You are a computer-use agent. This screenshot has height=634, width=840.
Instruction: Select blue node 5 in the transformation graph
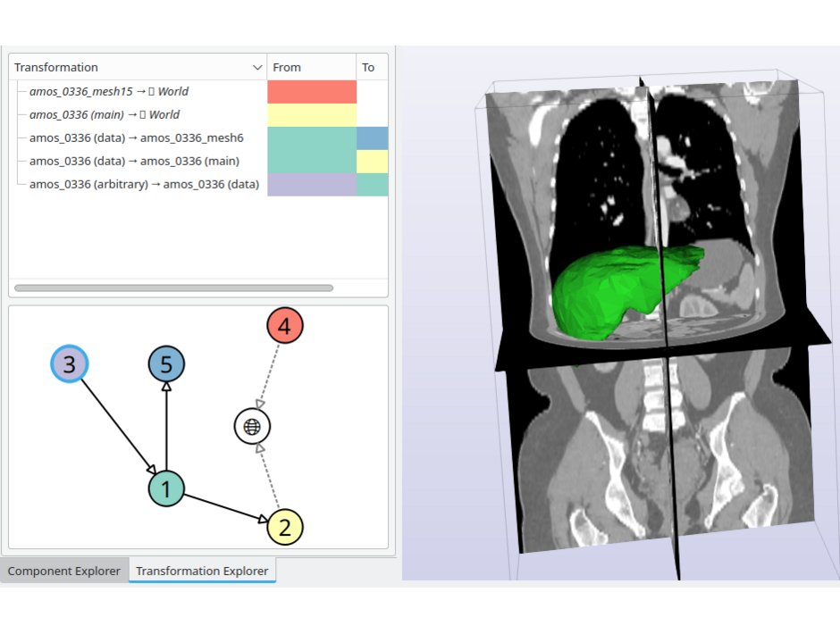[x=165, y=363]
